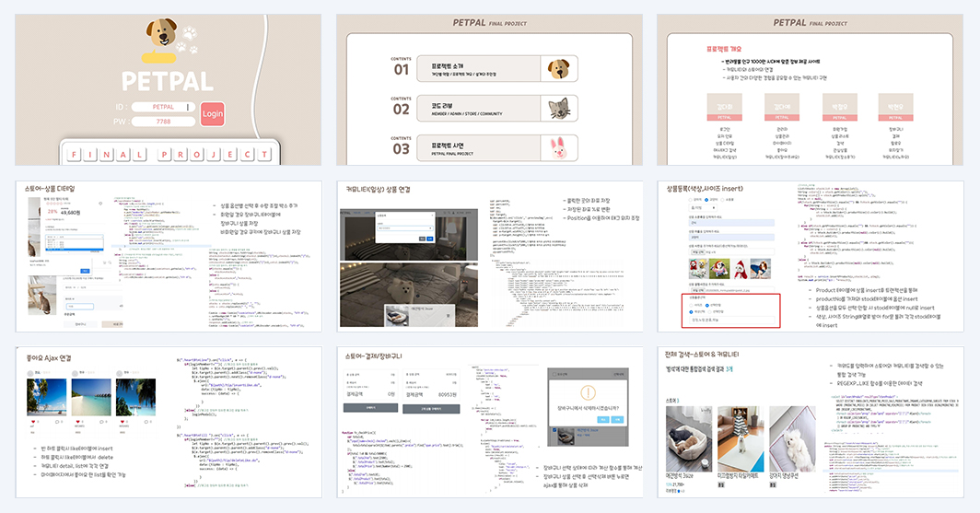Click the PETPAL dog mascot logo
The image size is (980, 513).
pos(161,31)
